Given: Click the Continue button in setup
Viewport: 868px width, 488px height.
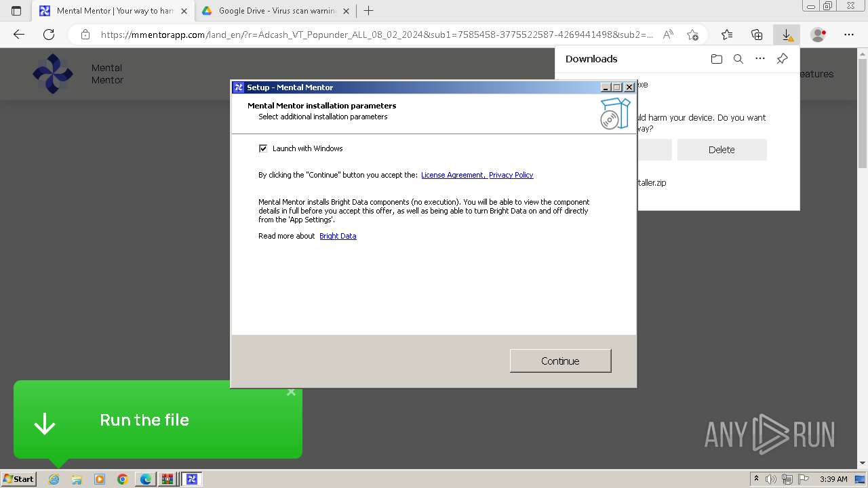Looking at the screenshot, I should coord(560,361).
